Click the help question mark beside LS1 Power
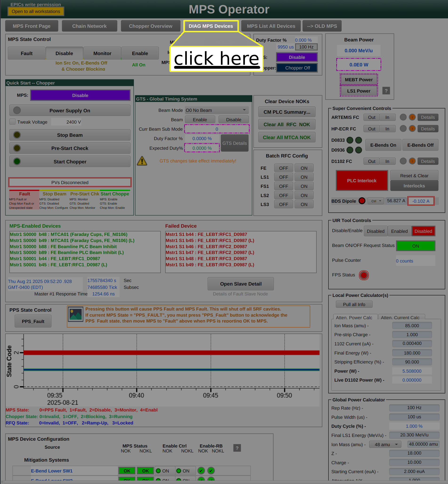The height and width of the screenshot is (484, 448). pos(386,91)
